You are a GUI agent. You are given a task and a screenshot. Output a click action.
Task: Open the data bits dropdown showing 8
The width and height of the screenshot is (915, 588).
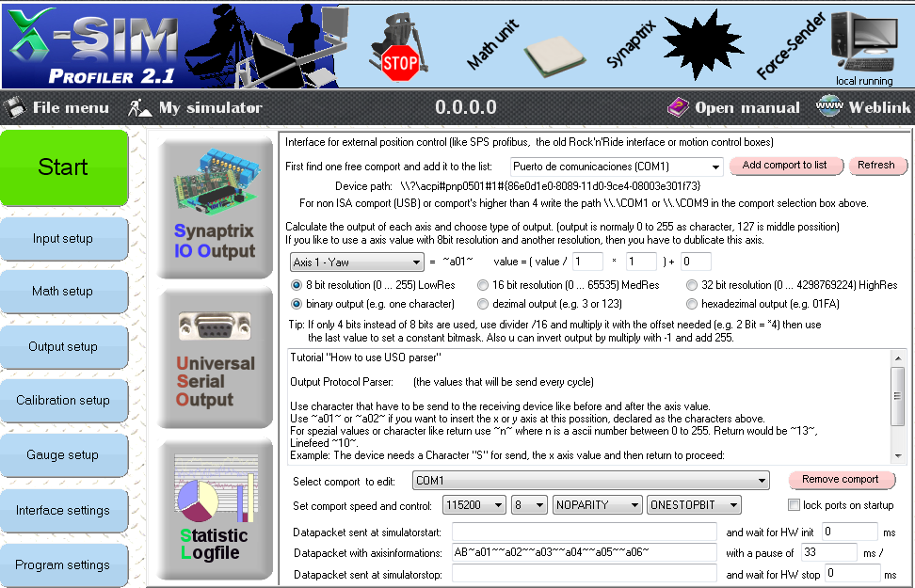pyautogui.click(x=529, y=504)
